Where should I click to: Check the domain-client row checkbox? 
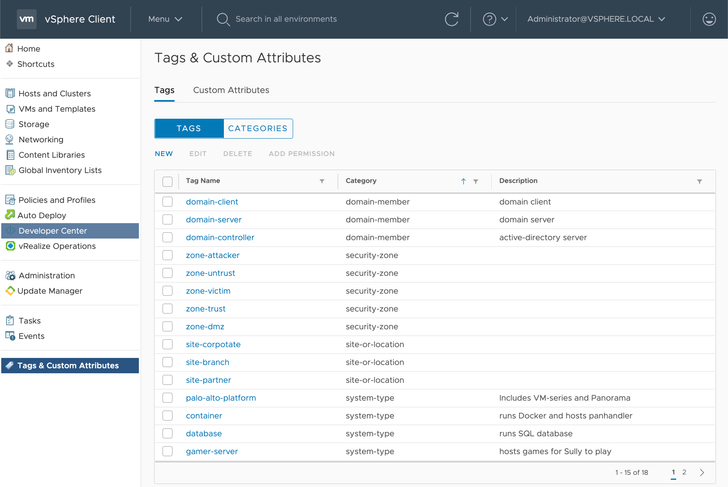tap(167, 202)
